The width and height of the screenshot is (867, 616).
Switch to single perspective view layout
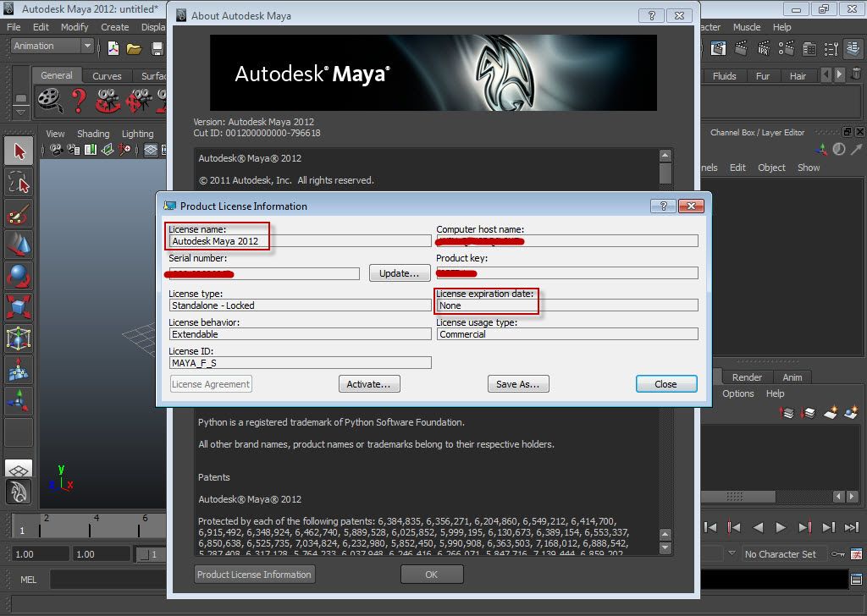(x=19, y=469)
